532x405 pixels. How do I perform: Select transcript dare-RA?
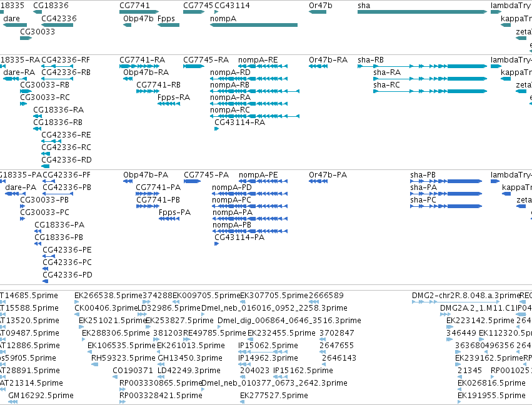click(x=15, y=79)
